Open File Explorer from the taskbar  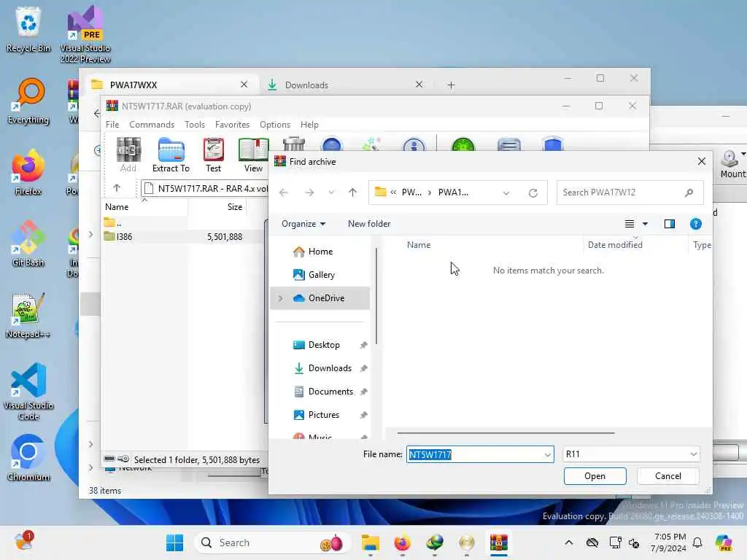370,542
